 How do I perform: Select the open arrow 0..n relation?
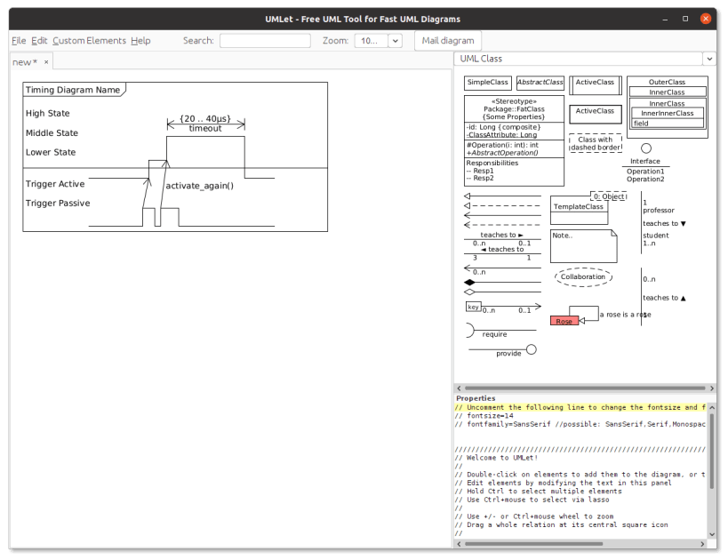coord(502,269)
